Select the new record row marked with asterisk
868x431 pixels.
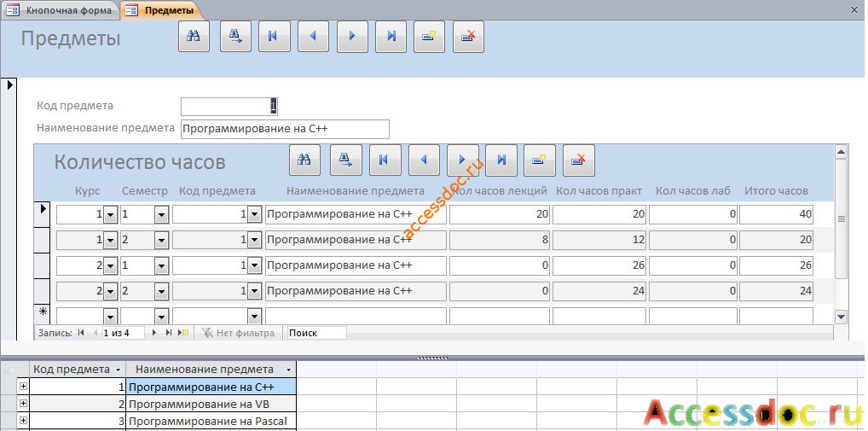pos(43,313)
